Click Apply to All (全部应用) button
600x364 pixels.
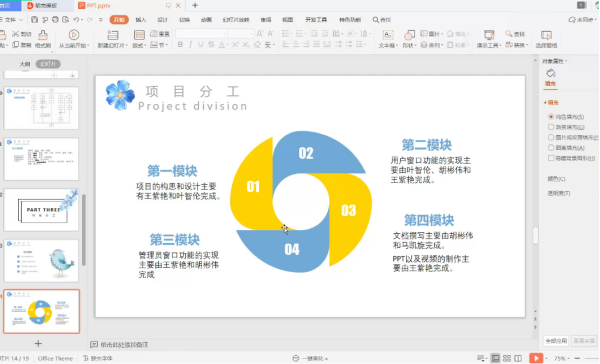[x=556, y=341]
